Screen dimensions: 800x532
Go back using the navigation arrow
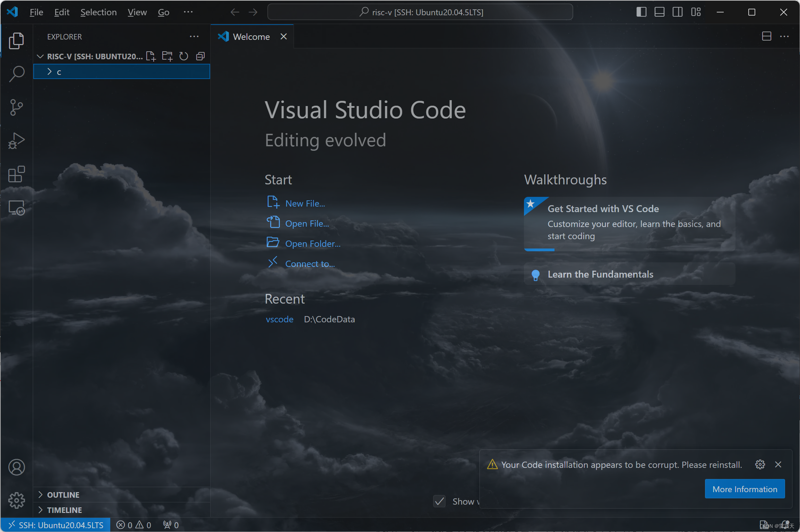(235, 12)
